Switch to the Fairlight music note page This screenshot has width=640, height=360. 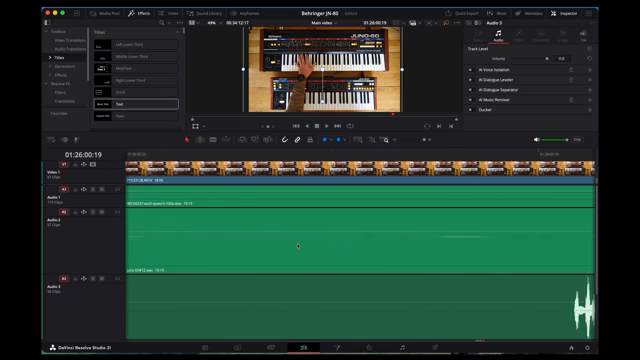click(x=402, y=347)
